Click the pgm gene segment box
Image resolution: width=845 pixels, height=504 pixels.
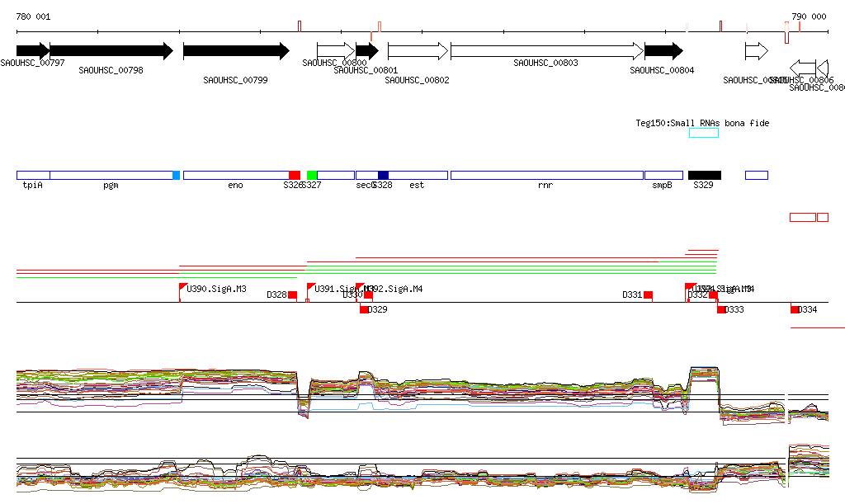pos(111,175)
